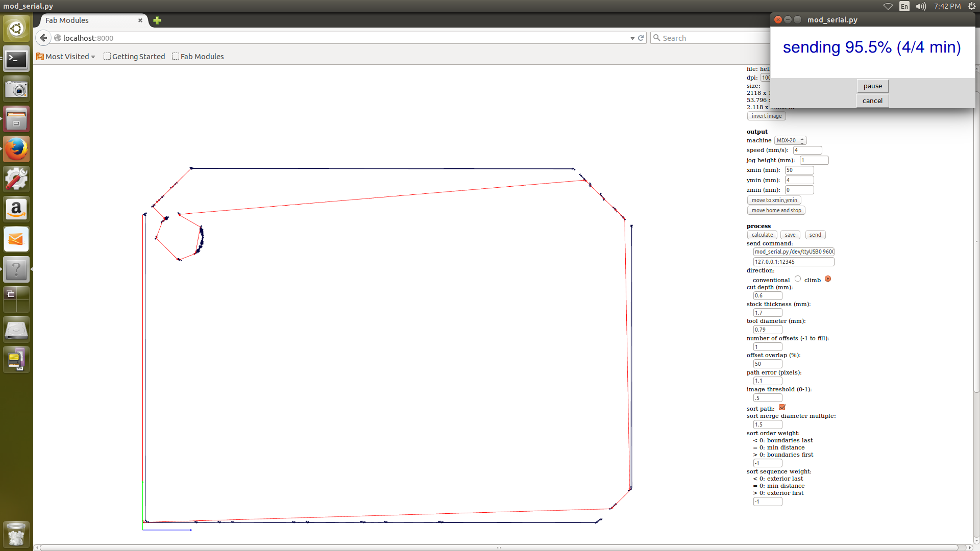Open the Fab Modules bookmark

198,57
